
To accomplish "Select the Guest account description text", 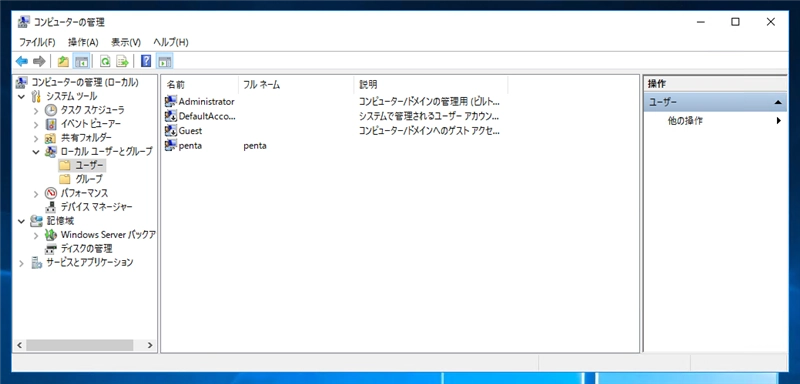I will coord(429,131).
